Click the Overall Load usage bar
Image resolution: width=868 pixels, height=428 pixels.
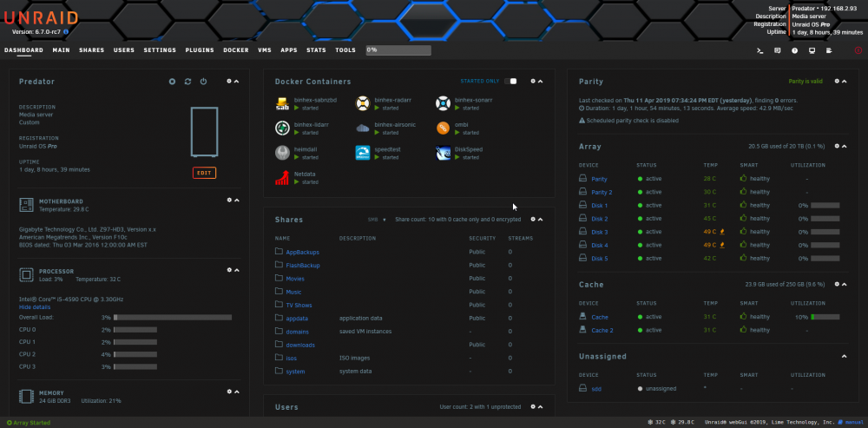(172, 318)
